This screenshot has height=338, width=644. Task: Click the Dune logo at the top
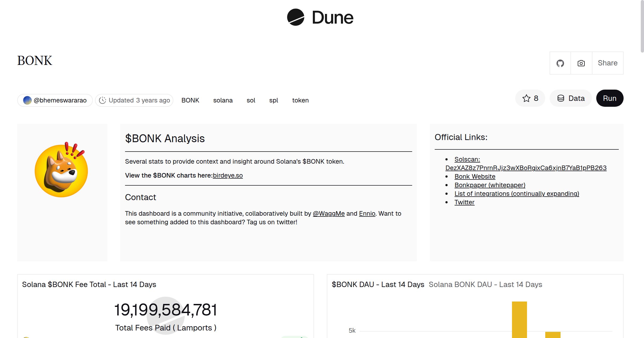(x=320, y=17)
